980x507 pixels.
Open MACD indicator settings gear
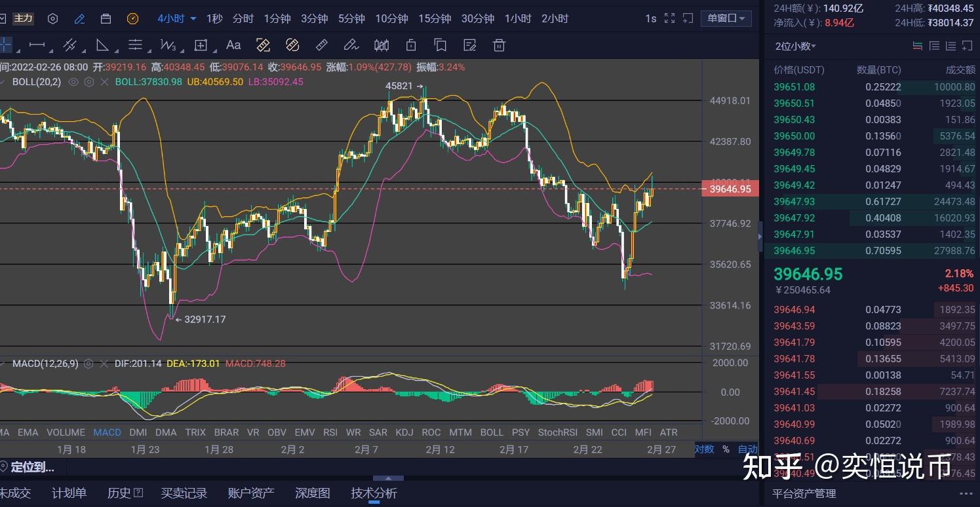point(88,363)
